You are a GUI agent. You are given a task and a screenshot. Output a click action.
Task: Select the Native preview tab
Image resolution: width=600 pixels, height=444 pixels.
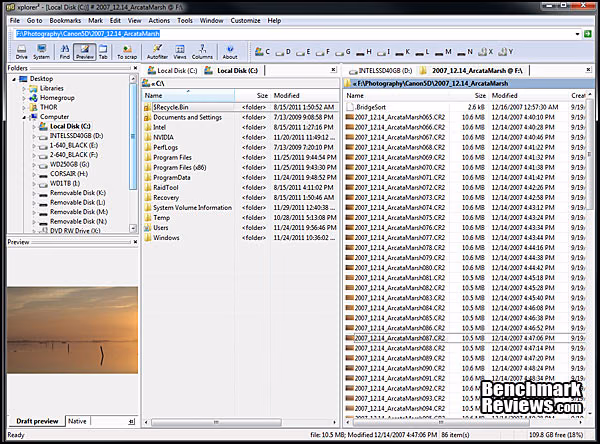(77, 421)
